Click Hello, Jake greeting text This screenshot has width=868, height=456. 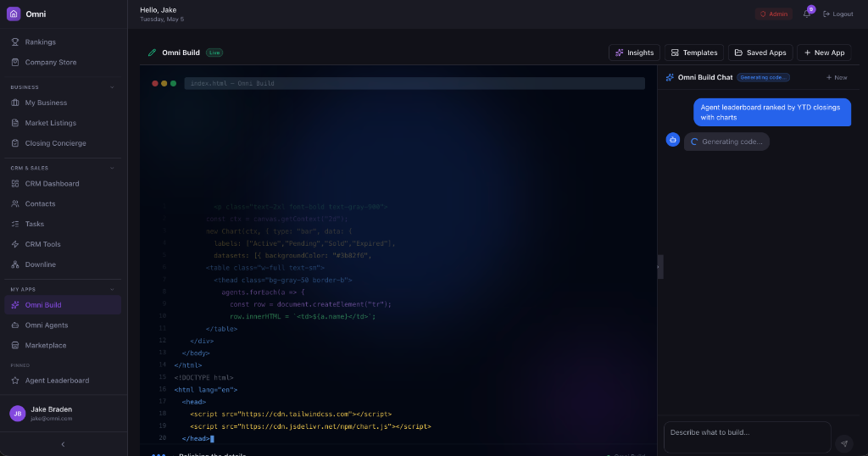coord(159,10)
